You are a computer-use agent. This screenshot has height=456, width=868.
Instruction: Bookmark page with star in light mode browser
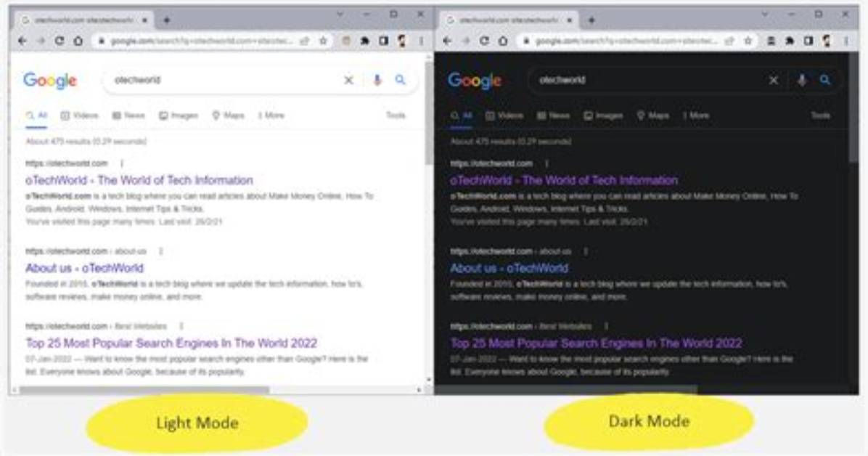[x=323, y=41]
